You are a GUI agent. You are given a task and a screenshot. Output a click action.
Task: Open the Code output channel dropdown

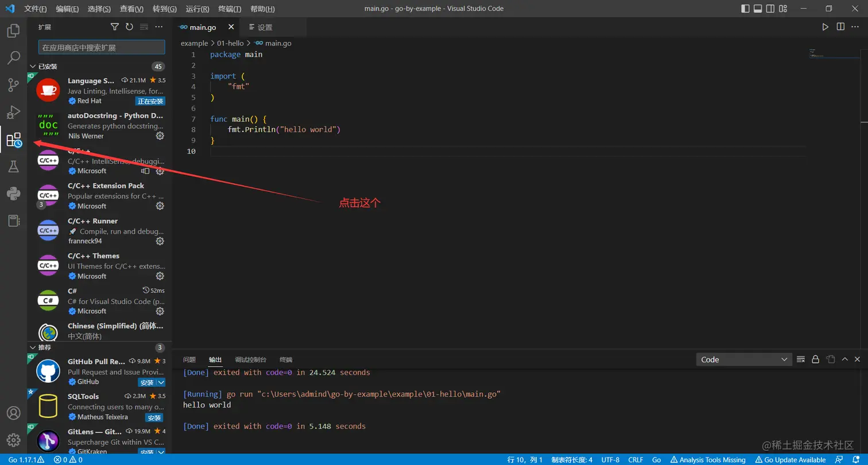point(744,359)
